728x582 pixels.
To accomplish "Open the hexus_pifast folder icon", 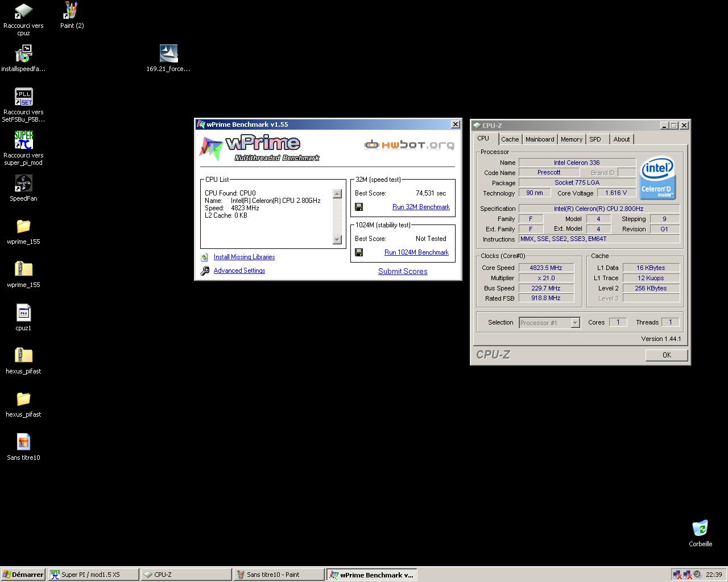I will (23, 399).
